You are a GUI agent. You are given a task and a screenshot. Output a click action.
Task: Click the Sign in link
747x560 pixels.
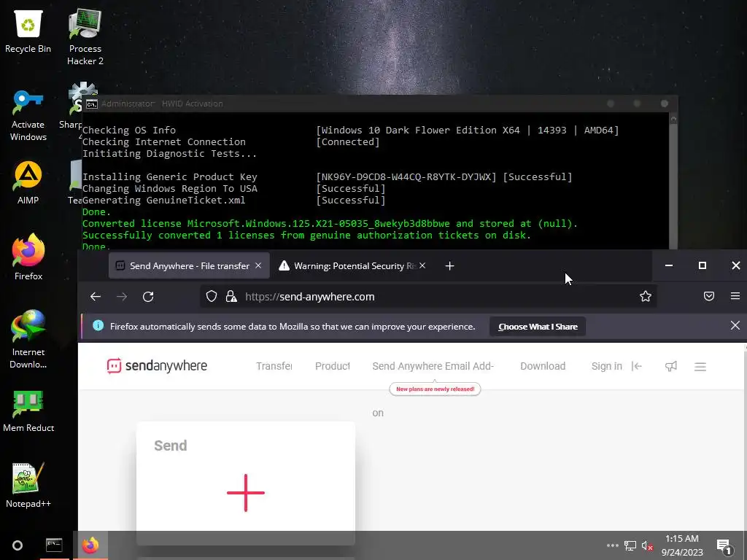pos(606,366)
